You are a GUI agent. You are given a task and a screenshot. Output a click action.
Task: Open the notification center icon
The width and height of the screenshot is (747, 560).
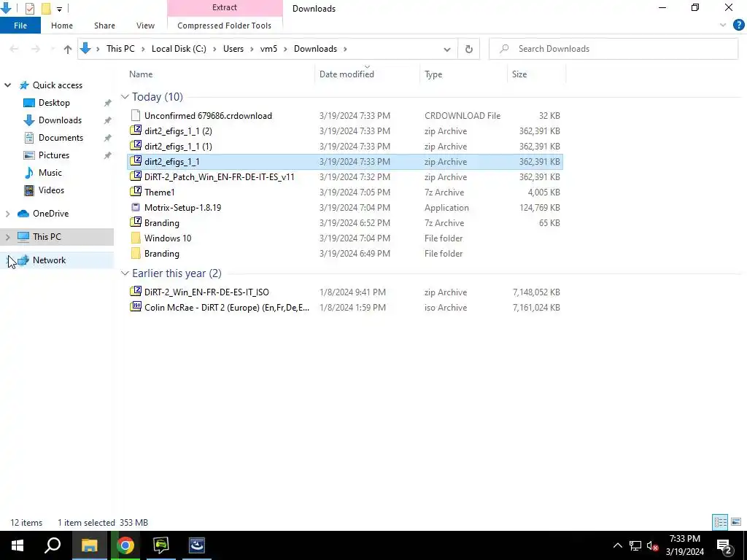pos(724,545)
